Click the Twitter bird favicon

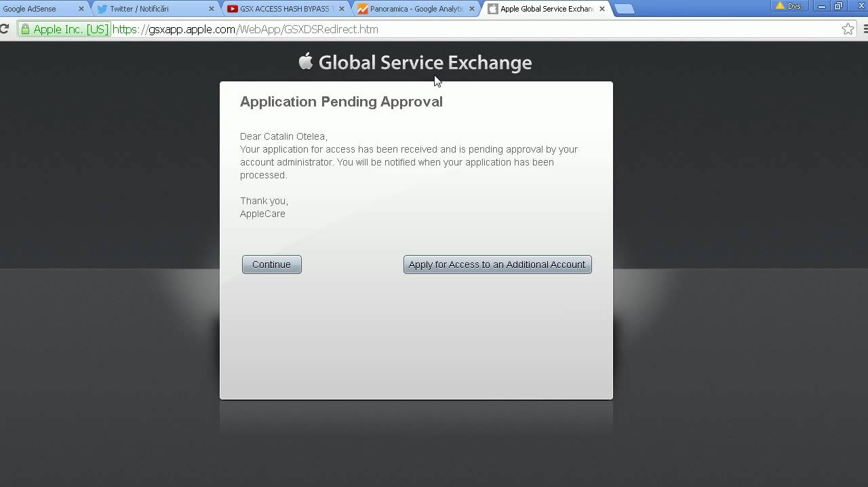click(102, 9)
